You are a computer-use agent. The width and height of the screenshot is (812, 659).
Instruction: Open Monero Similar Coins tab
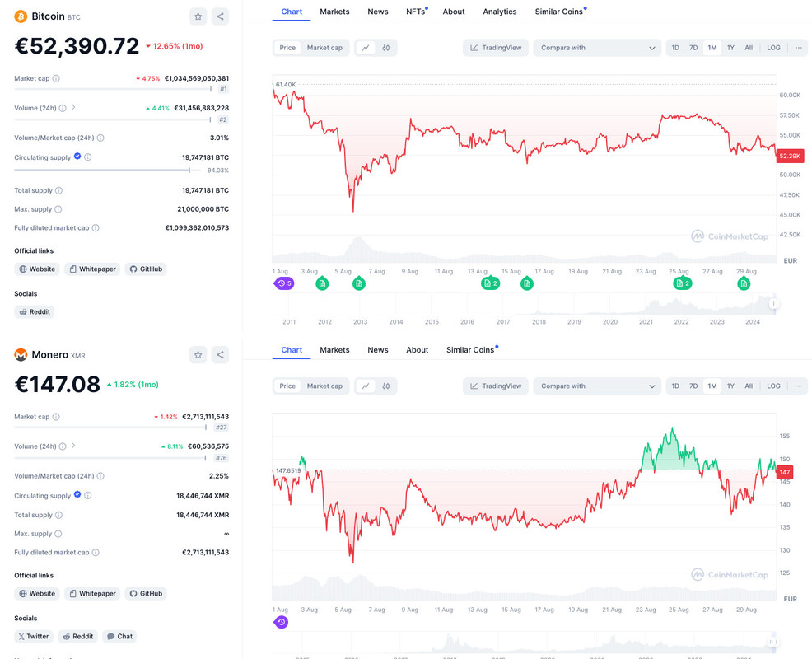point(470,350)
